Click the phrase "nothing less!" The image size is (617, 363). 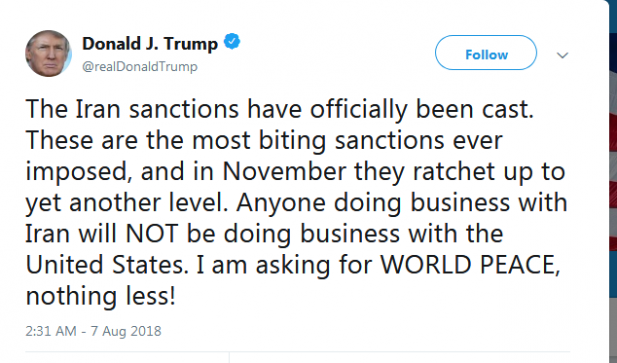point(100,296)
